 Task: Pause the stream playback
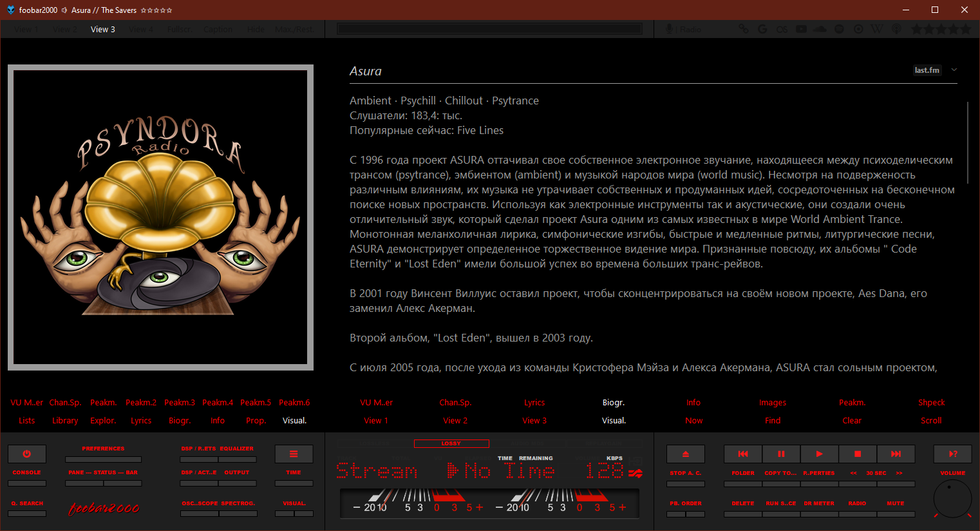point(781,454)
